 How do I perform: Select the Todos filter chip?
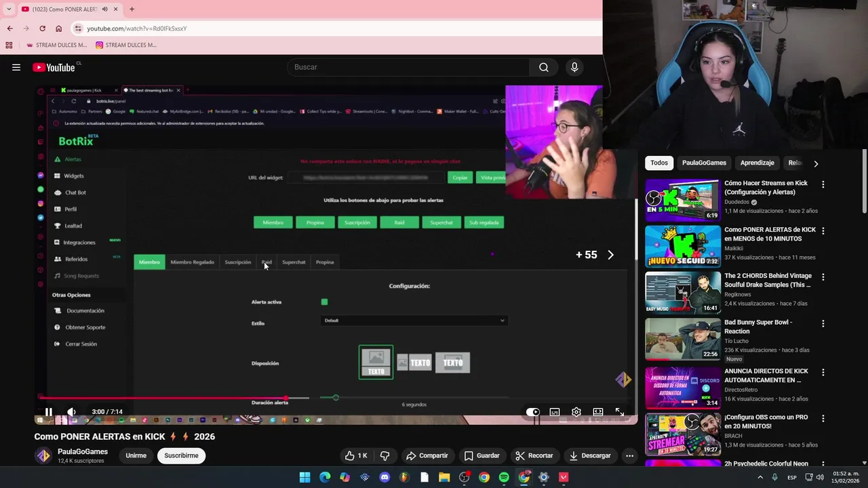659,163
